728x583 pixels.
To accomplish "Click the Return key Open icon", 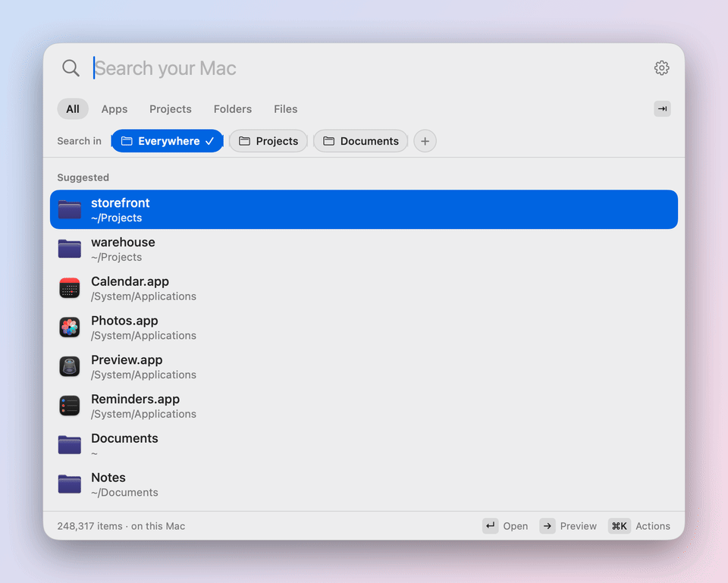I will pos(491,526).
